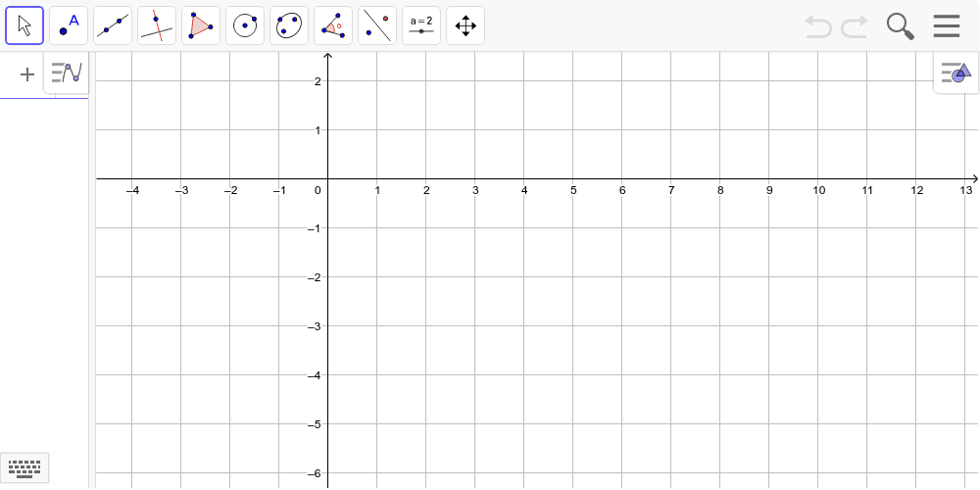980x490 pixels.
Task: Select the Slider a=2 tool
Action: click(x=421, y=25)
